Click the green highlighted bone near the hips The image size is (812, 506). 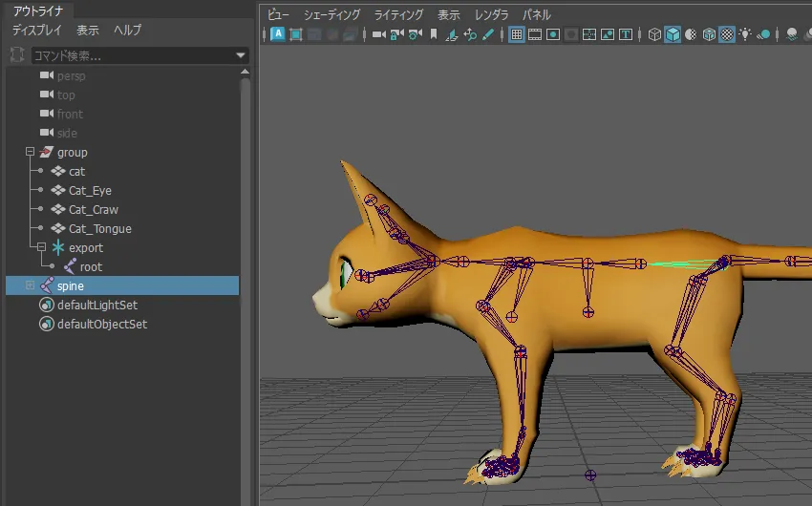pyautogui.click(x=686, y=264)
